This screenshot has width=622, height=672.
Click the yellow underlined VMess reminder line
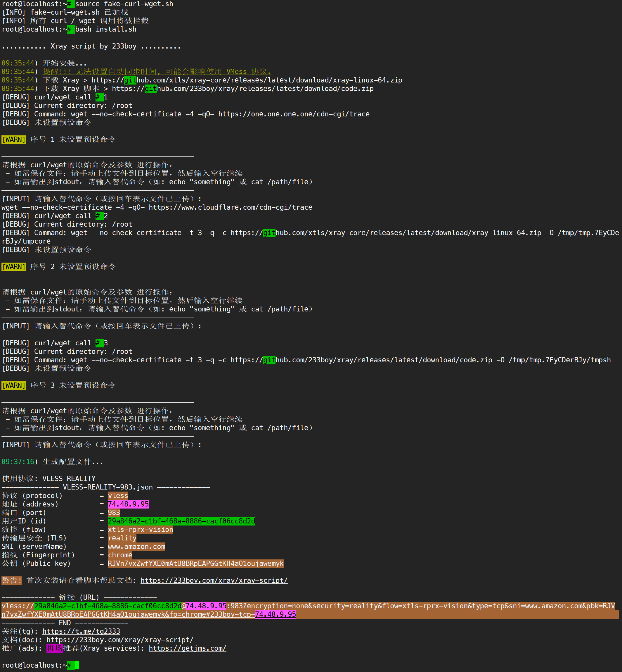(157, 71)
